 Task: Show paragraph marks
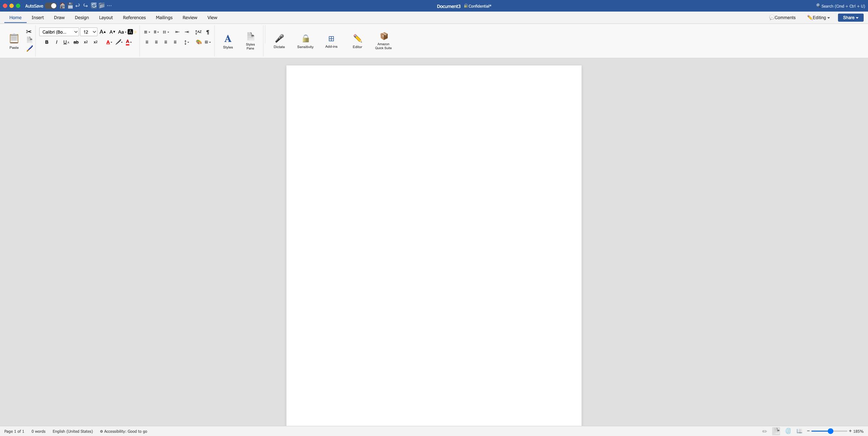pyautogui.click(x=208, y=32)
